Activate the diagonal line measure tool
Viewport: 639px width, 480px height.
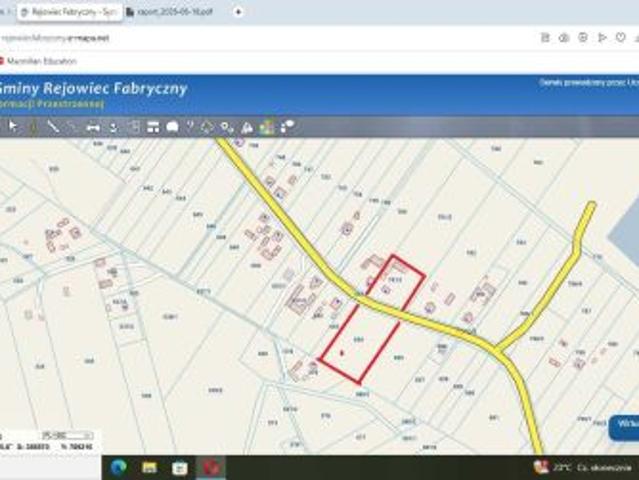pos(53,127)
